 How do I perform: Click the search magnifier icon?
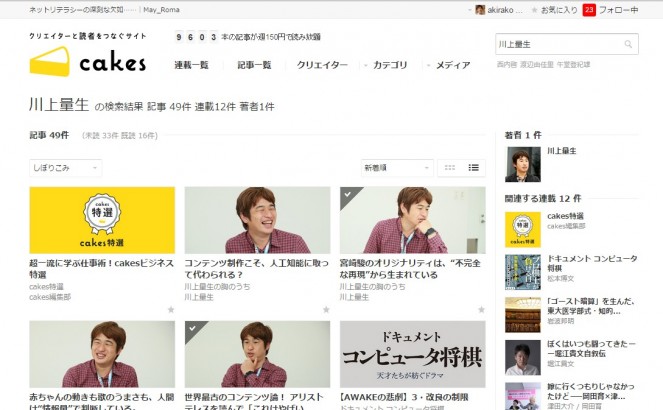(x=628, y=45)
